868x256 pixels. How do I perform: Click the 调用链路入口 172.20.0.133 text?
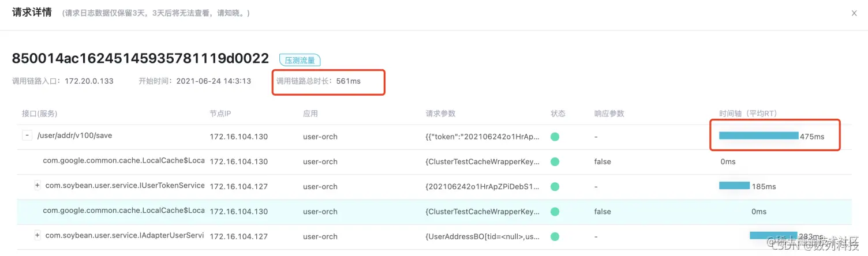coord(63,81)
